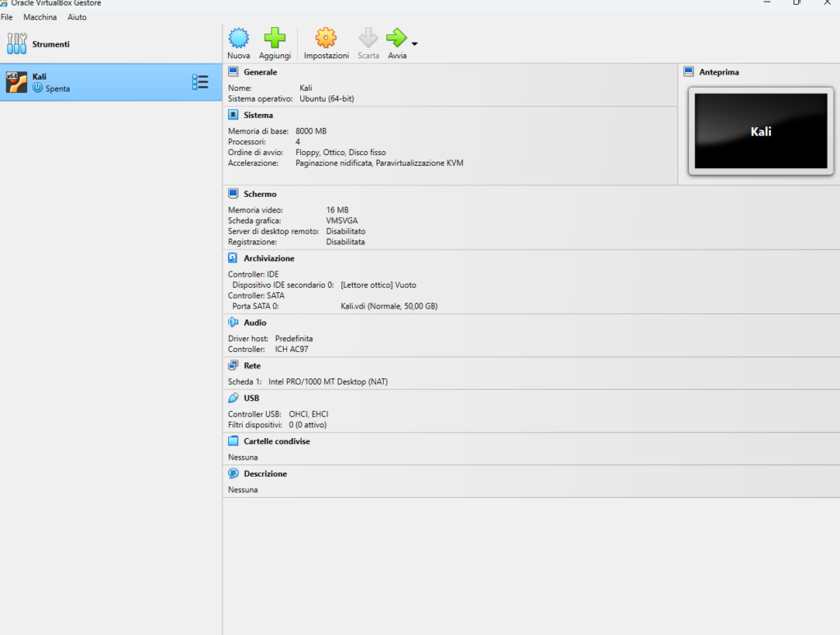This screenshot has width=840, height=635.
Task: Open the Sistema settings header link
Action: point(258,116)
